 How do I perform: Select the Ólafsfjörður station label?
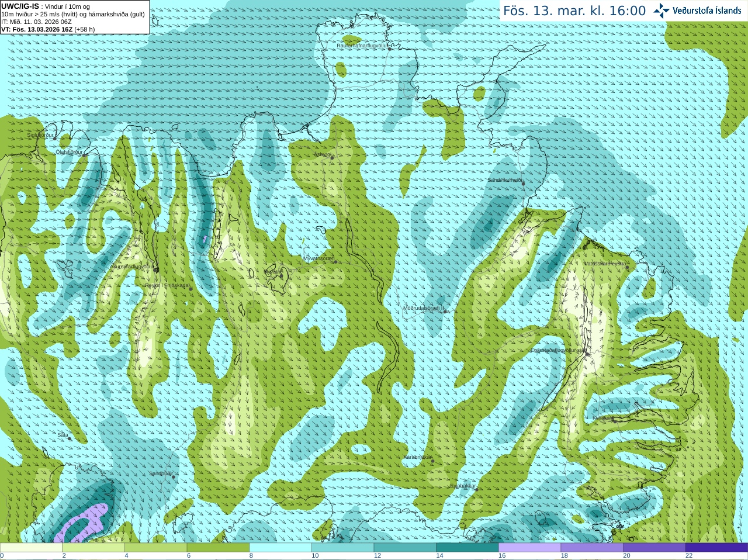click(69, 152)
